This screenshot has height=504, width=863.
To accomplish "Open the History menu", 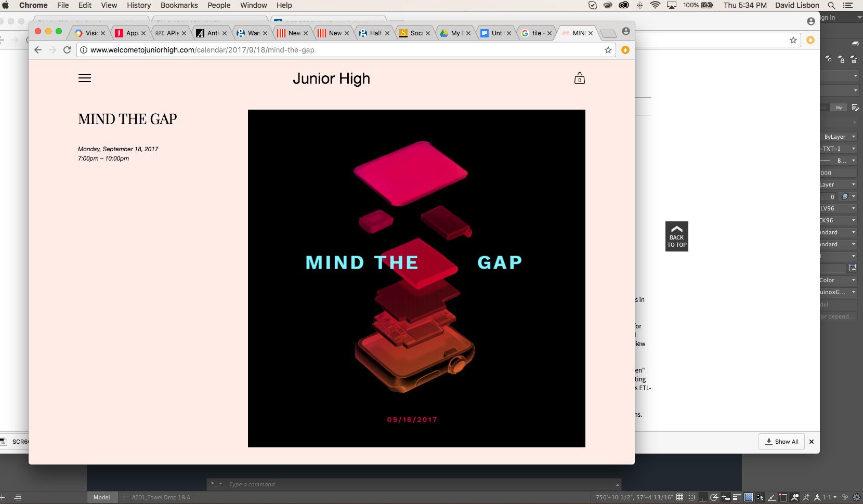I will (139, 5).
